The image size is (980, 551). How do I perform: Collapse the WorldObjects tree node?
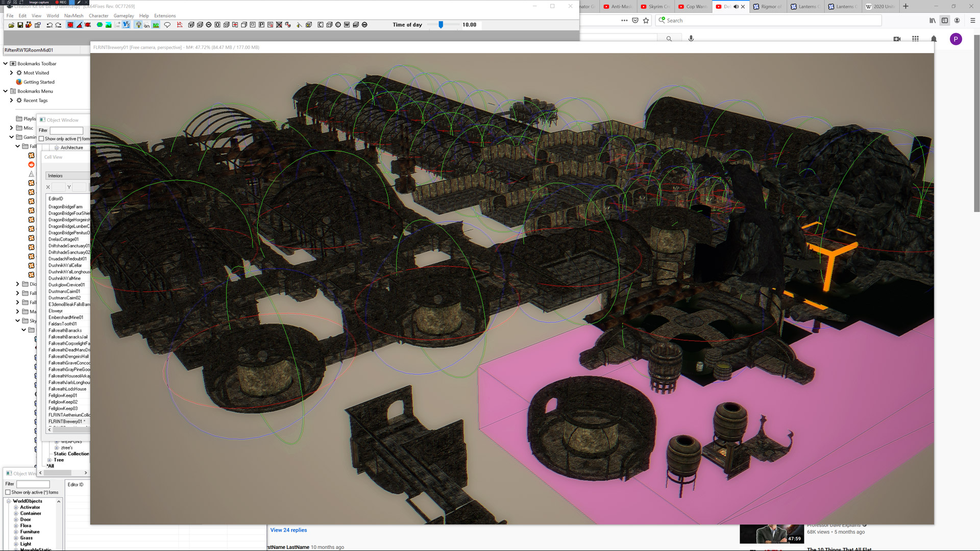pos(9,502)
